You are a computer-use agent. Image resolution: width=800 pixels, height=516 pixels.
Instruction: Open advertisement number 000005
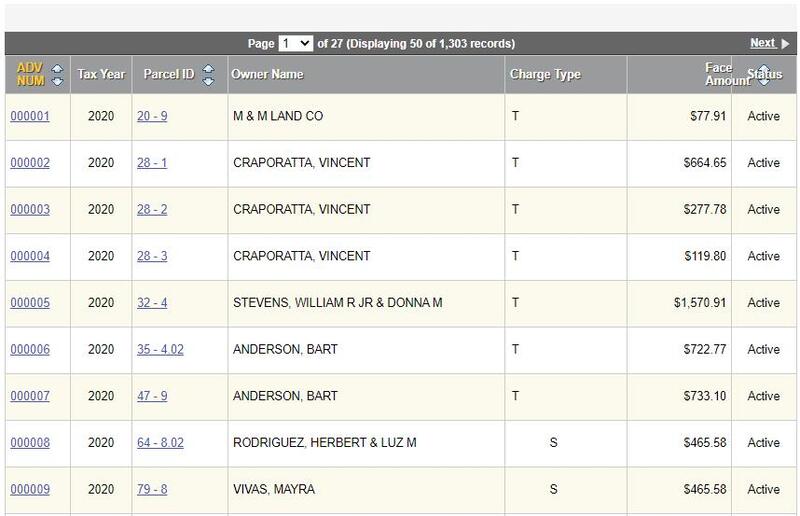tap(30, 303)
